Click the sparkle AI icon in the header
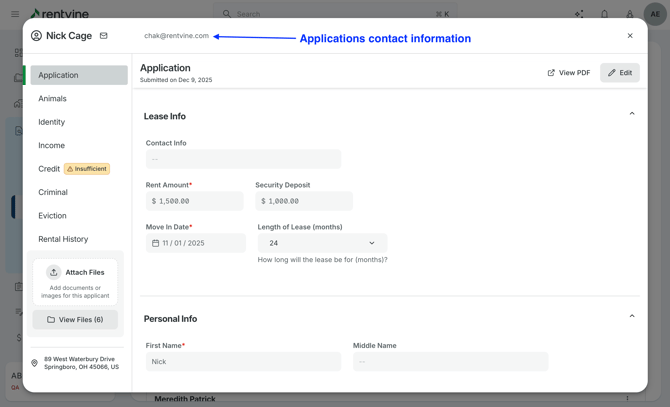670x407 pixels. click(579, 14)
